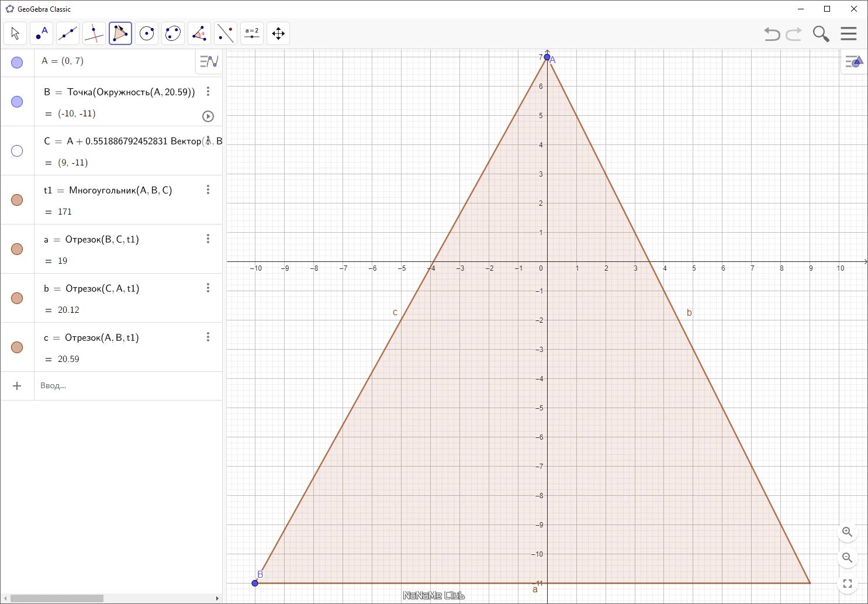Open the Graphics view style bar
868x604 pixels.
click(x=854, y=61)
